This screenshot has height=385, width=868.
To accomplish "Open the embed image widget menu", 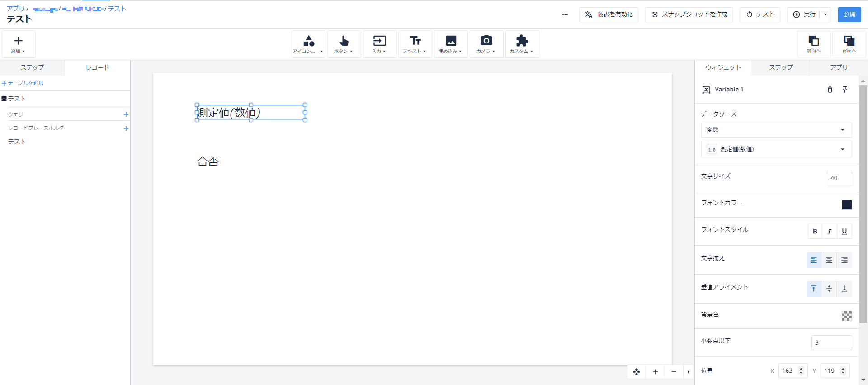I will click(x=451, y=44).
